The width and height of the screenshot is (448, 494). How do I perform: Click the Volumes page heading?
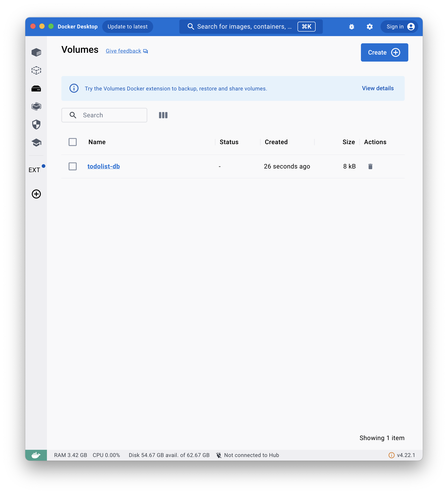coord(80,49)
